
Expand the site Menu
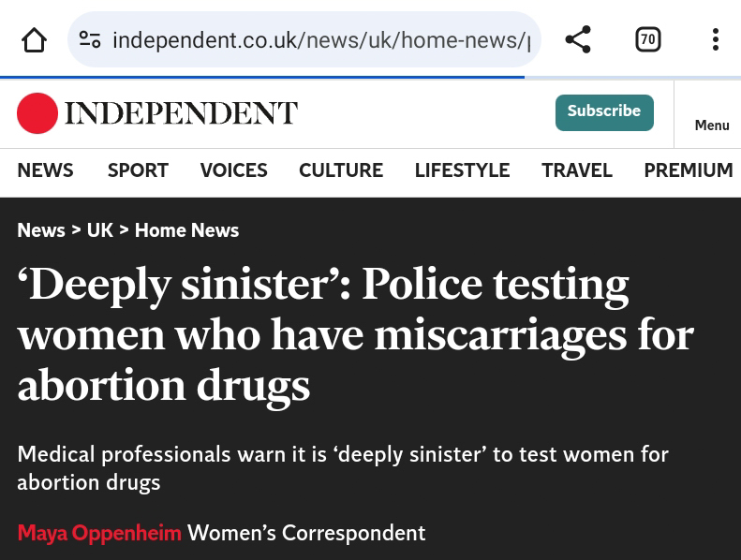click(x=711, y=125)
